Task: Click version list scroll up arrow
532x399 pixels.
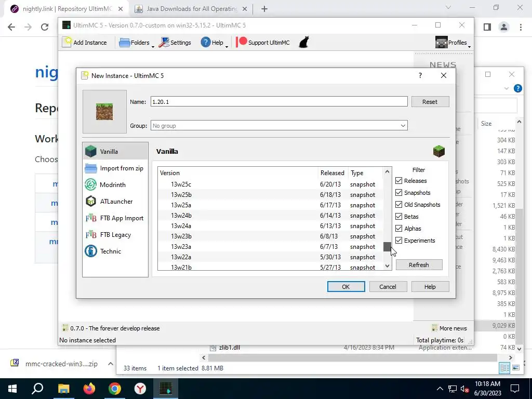Action: pyautogui.click(x=387, y=171)
